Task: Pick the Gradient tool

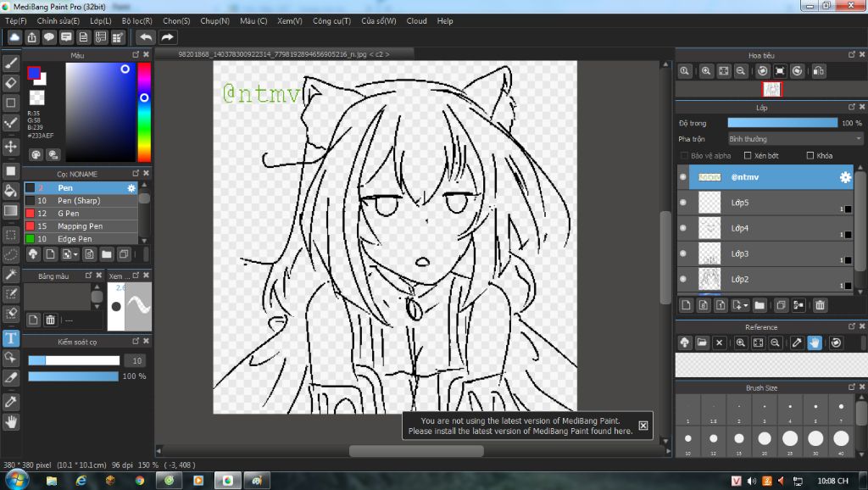Action: (10, 210)
